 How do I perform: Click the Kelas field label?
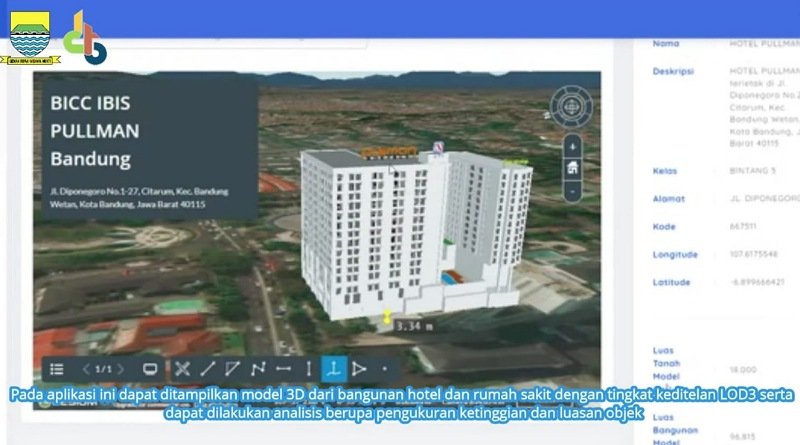click(665, 171)
